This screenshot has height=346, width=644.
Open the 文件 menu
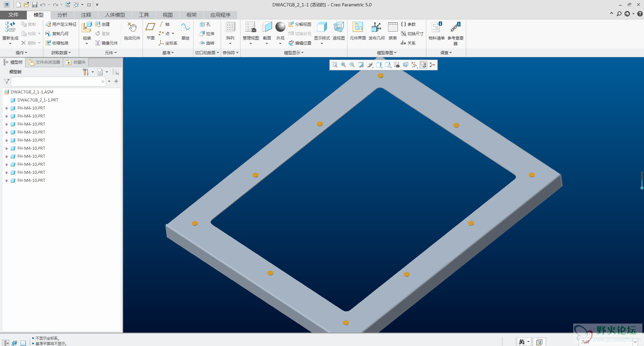(13, 15)
